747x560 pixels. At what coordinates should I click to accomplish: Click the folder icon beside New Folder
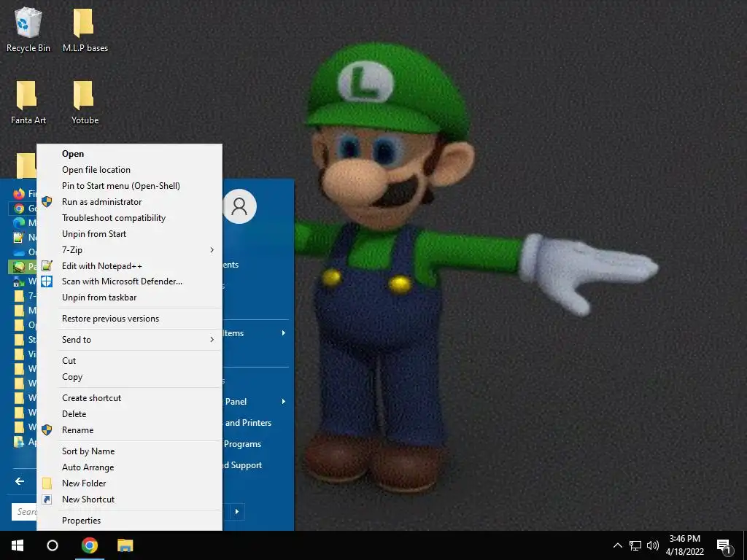tap(47, 483)
